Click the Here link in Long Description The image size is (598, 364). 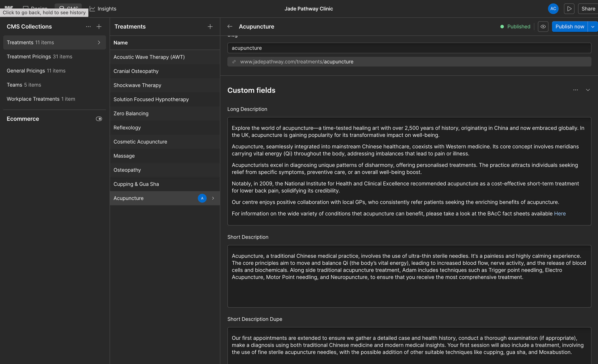[560, 214]
